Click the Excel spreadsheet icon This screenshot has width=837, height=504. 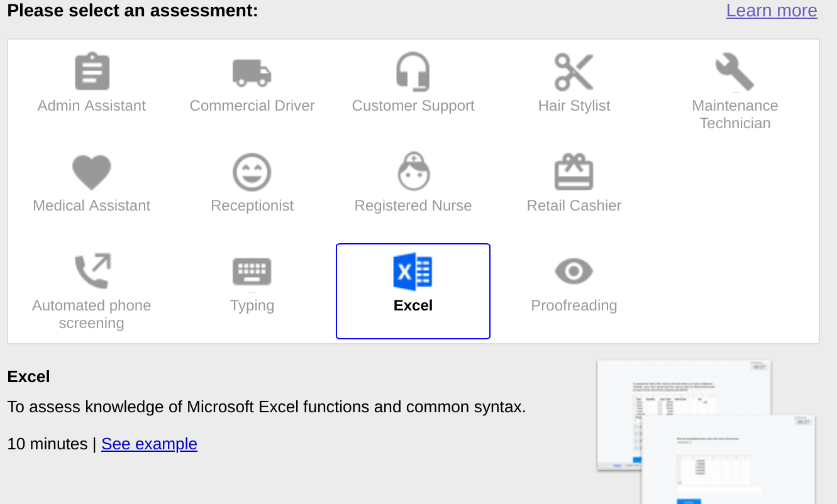pyautogui.click(x=413, y=271)
